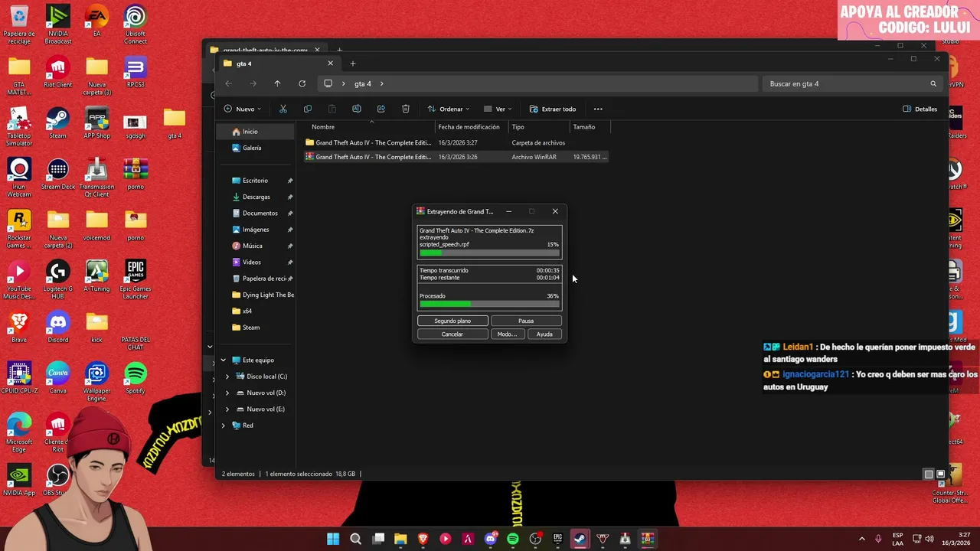Viewport: 980px width, 551px height.
Task: Click the Refresh icon next to address bar
Action: (302, 83)
